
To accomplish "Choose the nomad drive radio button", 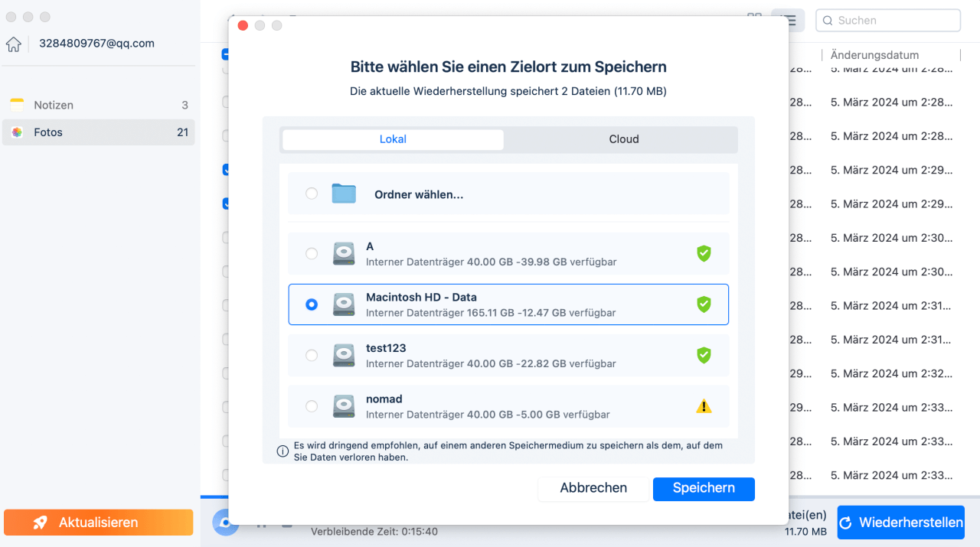I will tap(312, 406).
